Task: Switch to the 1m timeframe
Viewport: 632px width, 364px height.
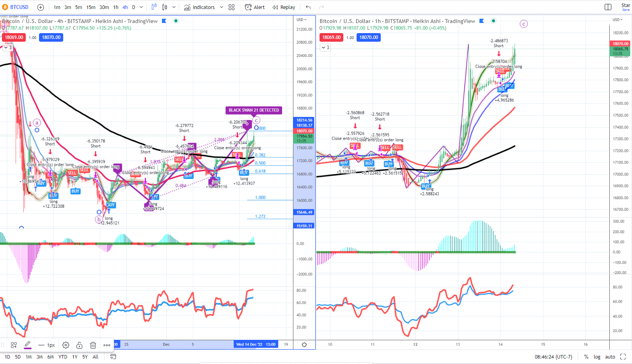Action: coord(57,7)
